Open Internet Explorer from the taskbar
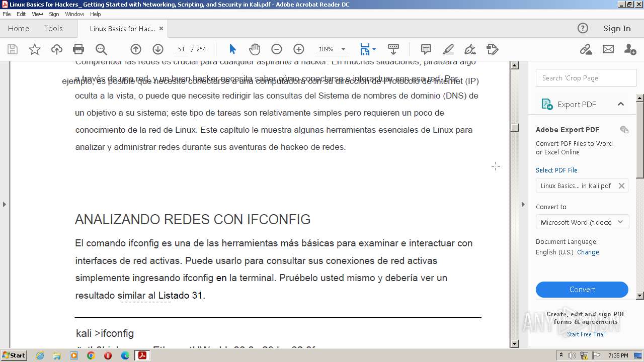The width and height of the screenshot is (644, 362). click(40, 355)
